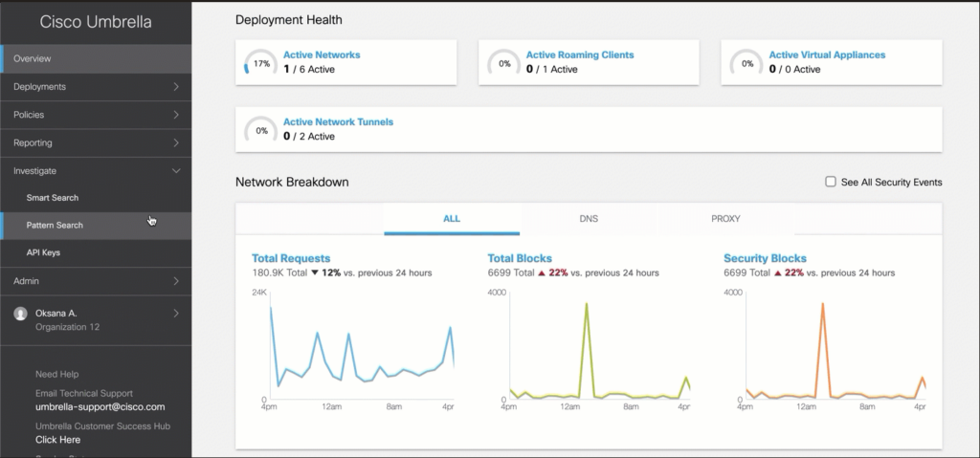Viewport: 980px width, 458px height.
Task: Open the API Keys menu item
Action: 44,252
